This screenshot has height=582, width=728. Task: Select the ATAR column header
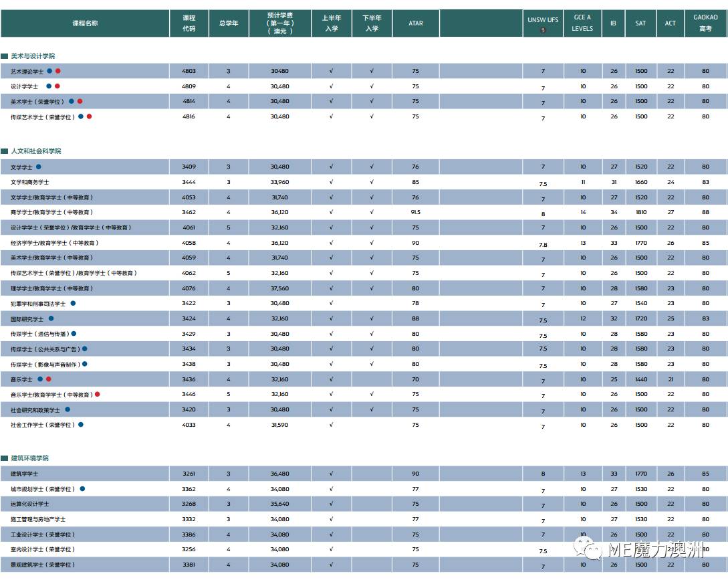pyautogui.click(x=416, y=23)
